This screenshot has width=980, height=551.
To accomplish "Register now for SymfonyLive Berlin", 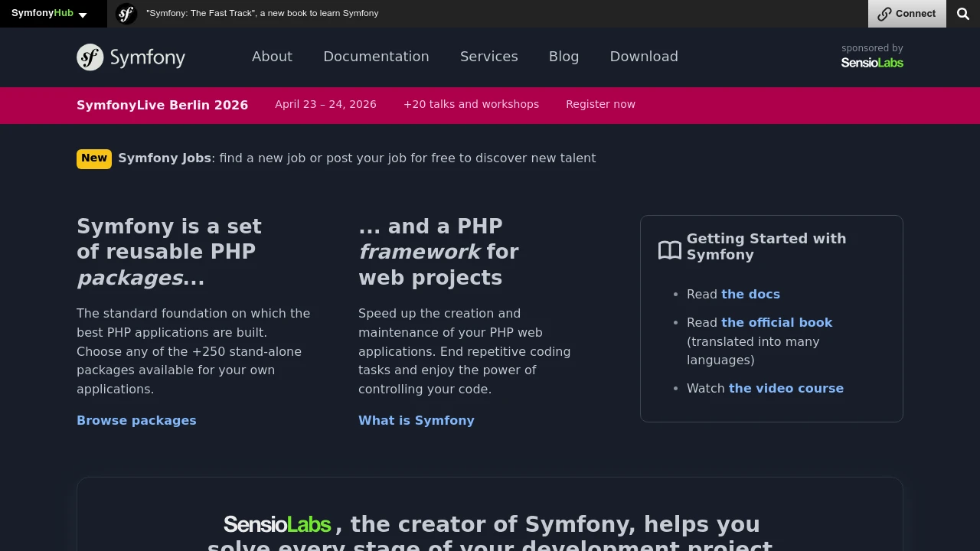I will (600, 104).
